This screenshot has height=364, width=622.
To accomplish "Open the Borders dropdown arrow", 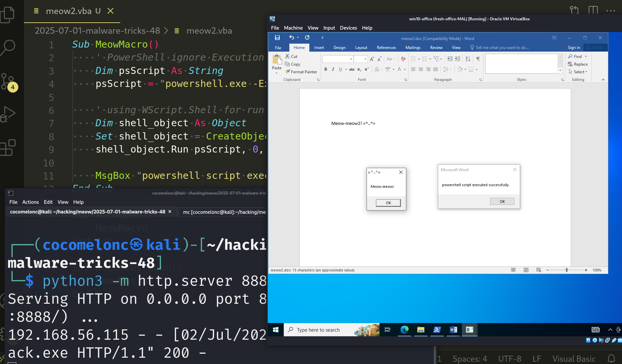I will point(477,69).
